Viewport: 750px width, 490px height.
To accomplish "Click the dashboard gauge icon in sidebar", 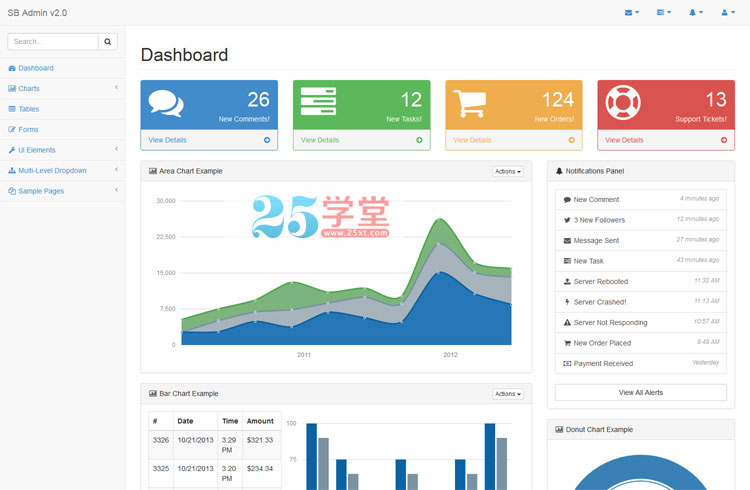I will (12, 68).
